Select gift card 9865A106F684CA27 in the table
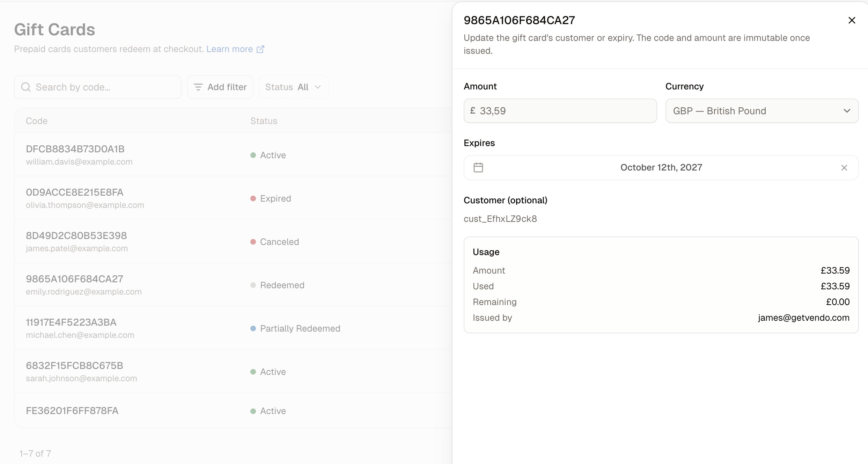Screen dimensions: 868x464 point(233,285)
